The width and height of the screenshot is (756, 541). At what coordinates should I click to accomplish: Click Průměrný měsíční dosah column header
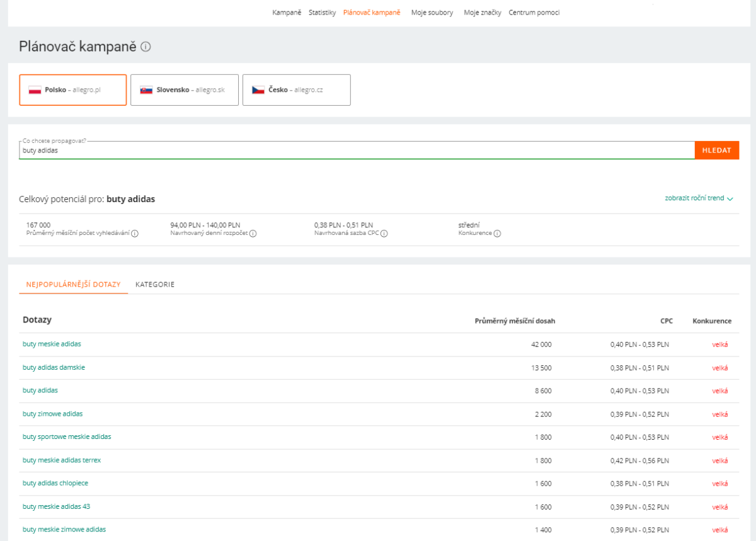pyautogui.click(x=515, y=321)
